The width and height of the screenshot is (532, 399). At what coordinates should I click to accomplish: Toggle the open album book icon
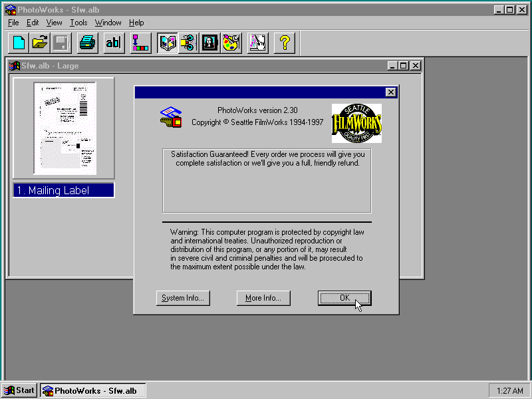pos(168,43)
